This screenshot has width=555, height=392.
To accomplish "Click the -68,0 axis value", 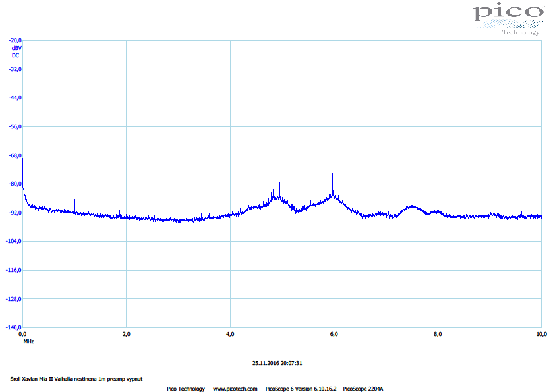I will [x=15, y=155].
